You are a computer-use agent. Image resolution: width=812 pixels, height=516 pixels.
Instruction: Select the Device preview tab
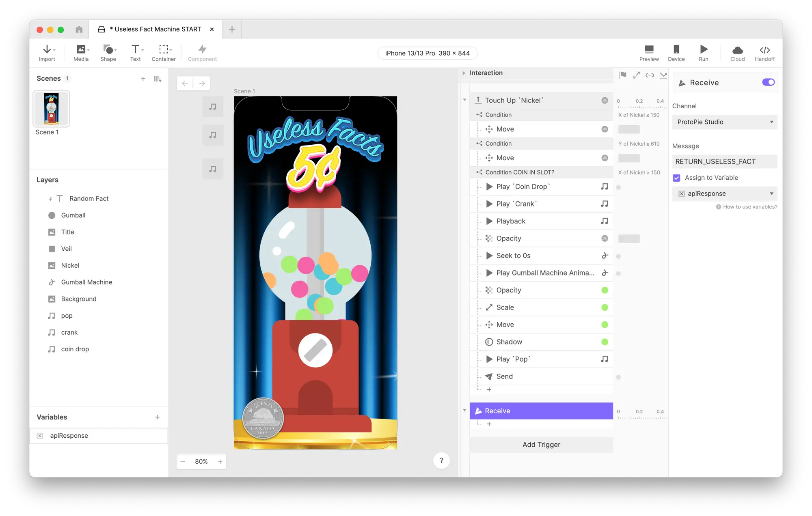(676, 53)
